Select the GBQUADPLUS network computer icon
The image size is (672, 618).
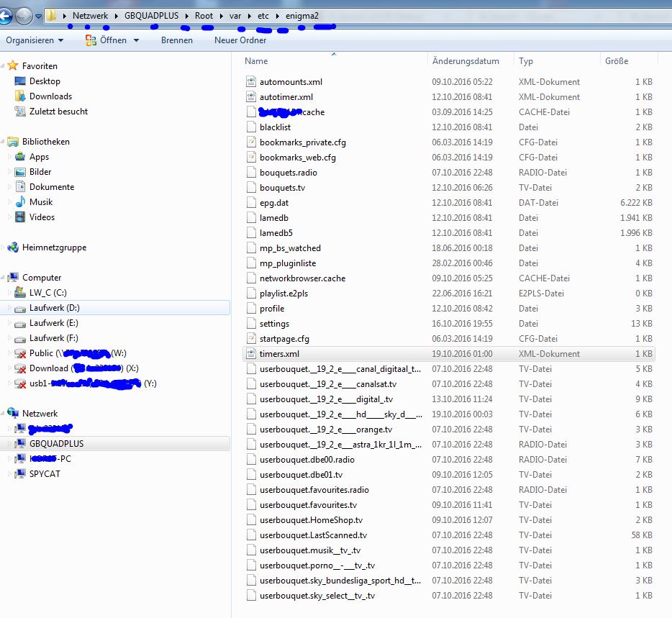(x=20, y=444)
